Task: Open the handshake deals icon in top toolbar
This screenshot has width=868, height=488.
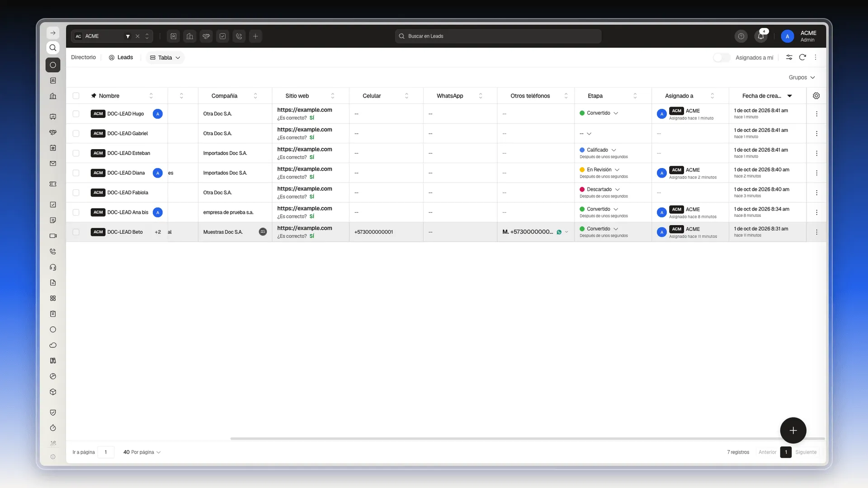Action: pos(206,36)
